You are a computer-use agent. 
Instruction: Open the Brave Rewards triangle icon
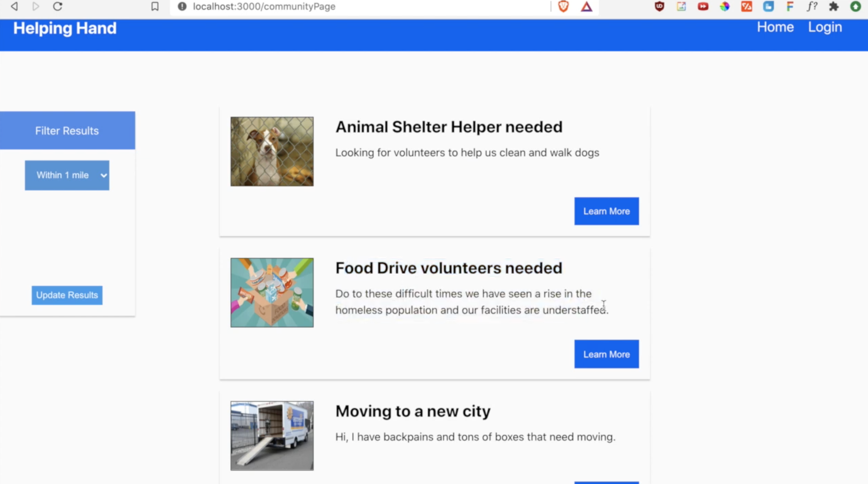pos(586,6)
